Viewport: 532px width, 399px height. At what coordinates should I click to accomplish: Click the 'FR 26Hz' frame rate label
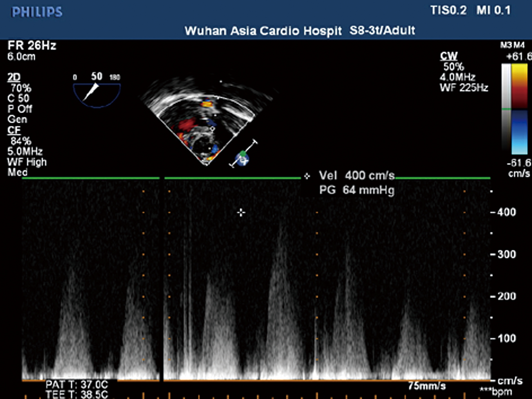point(32,45)
